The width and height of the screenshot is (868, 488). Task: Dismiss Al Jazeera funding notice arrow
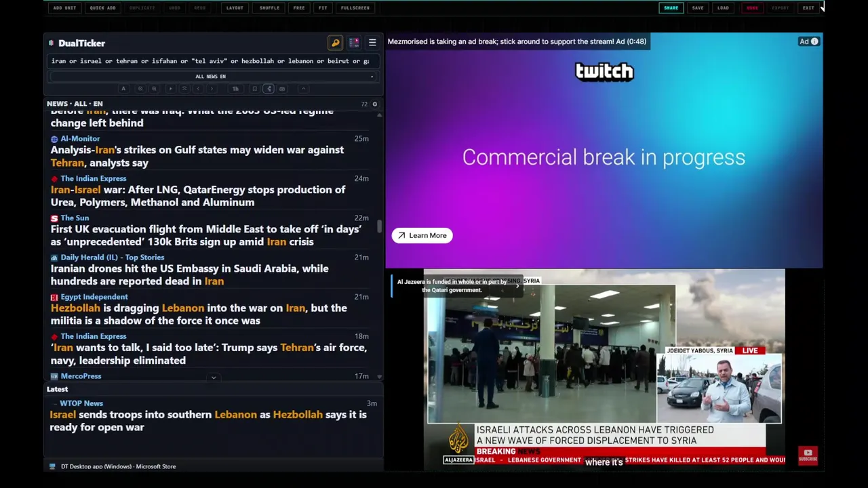click(x=517, y=286)
